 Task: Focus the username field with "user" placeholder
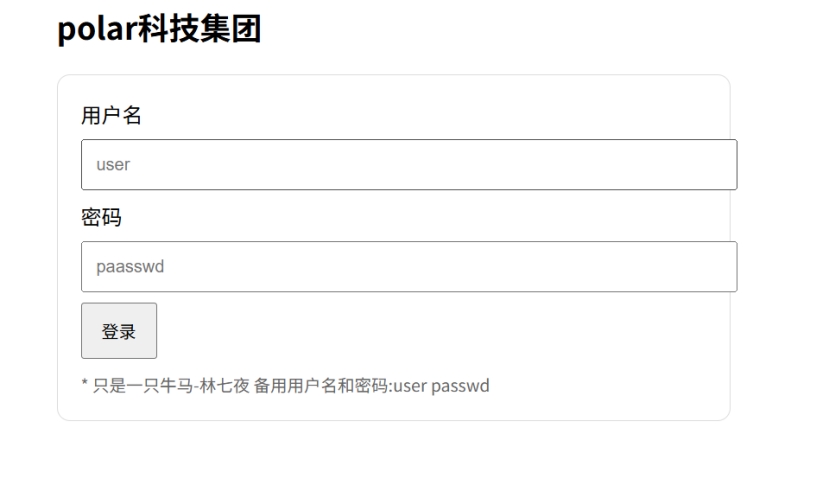click(409, 165)
